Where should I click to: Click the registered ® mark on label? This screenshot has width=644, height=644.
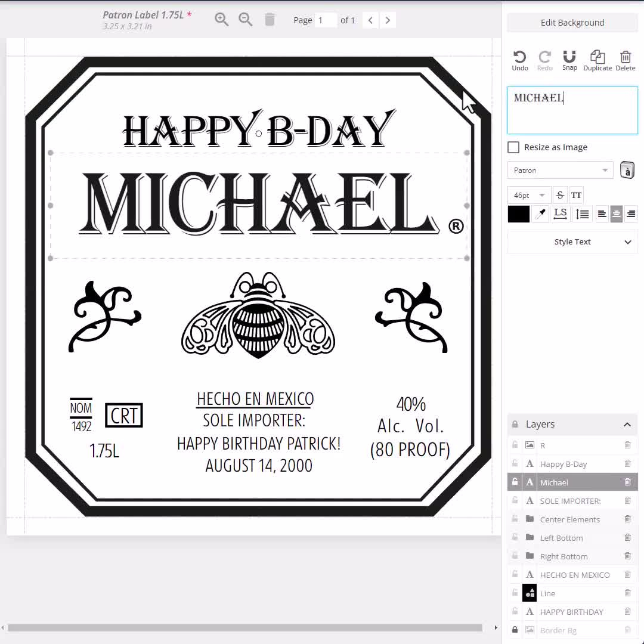456,226
